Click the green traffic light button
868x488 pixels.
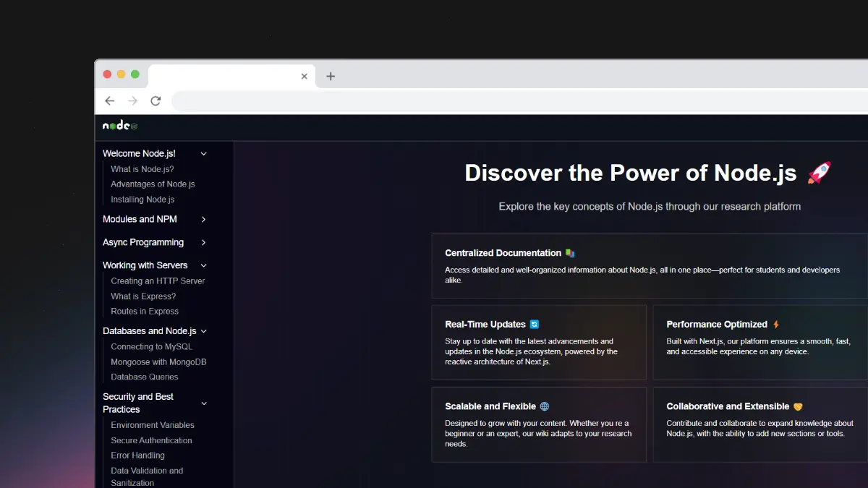coord(135,74)
